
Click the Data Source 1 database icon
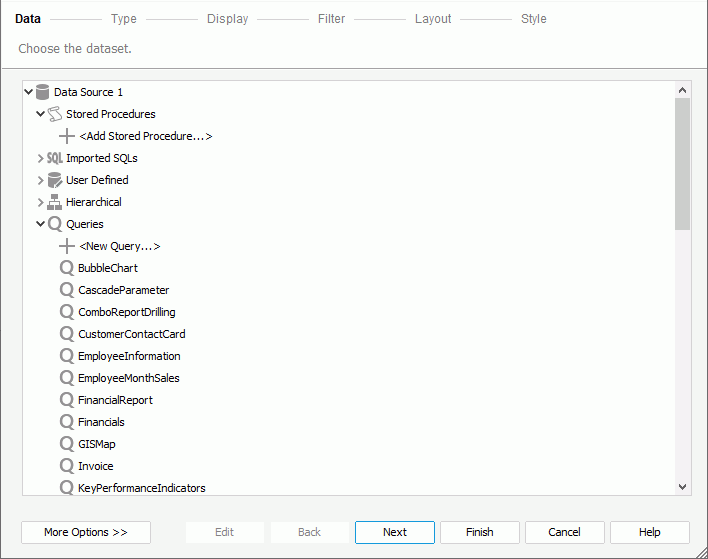(42, 92)
